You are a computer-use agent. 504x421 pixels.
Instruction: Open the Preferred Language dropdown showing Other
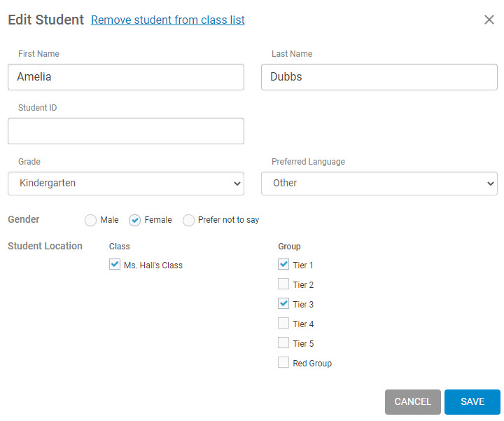(x=379, y=184)
